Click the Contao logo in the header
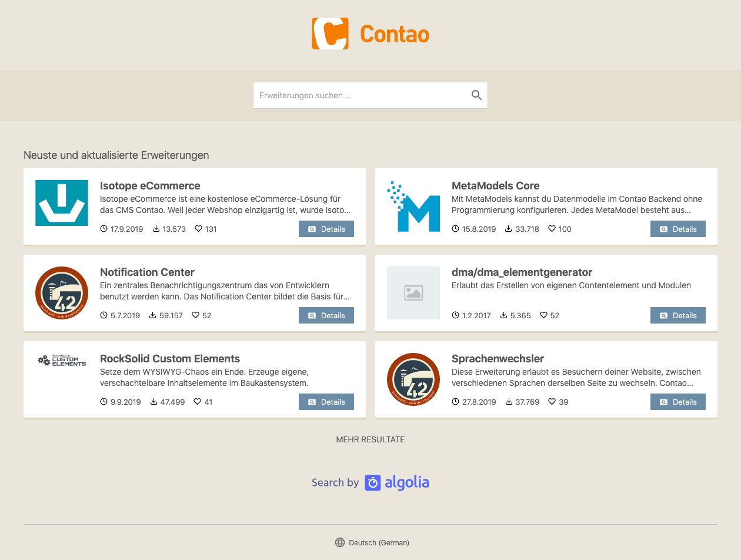Screen dimensions: 741x560 (370, 34)
